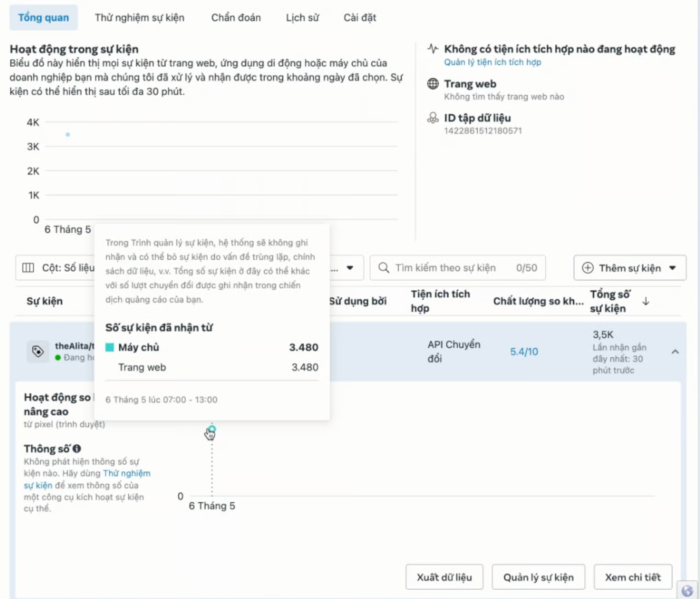Click the dataset ID icon

point(432,118)
